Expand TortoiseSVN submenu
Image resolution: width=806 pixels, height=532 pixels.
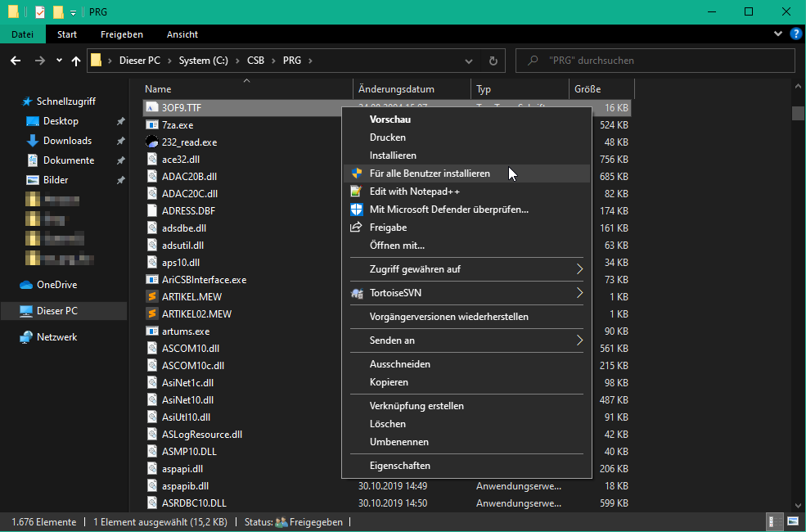pyautogui.click(x=466, y=293)
